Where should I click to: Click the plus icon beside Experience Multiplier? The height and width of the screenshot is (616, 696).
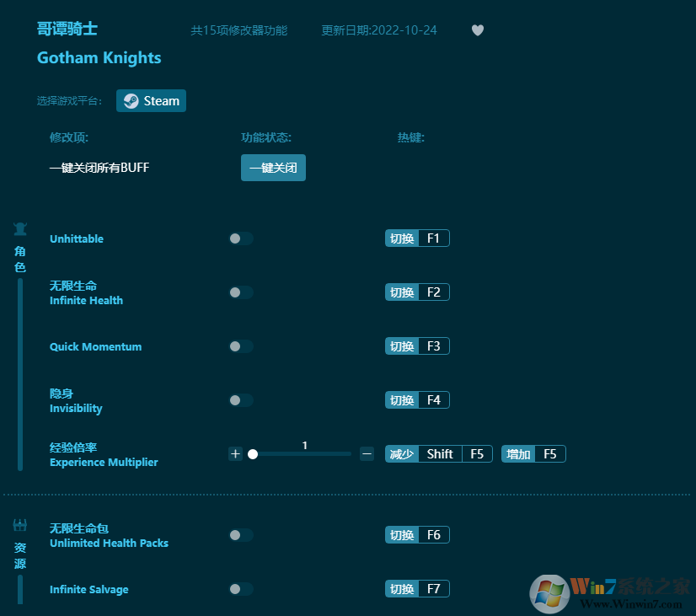235,453
